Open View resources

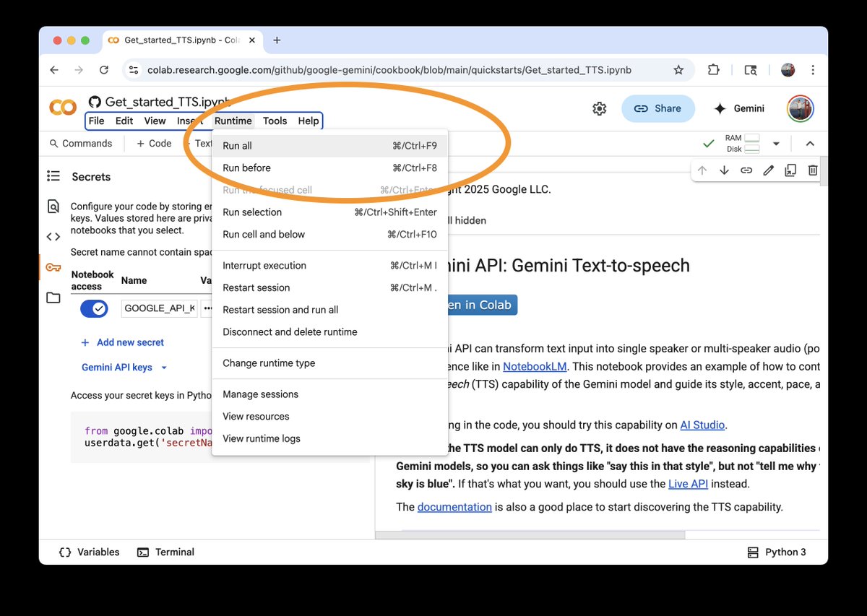pyautogui.click(x=330, y=417)
